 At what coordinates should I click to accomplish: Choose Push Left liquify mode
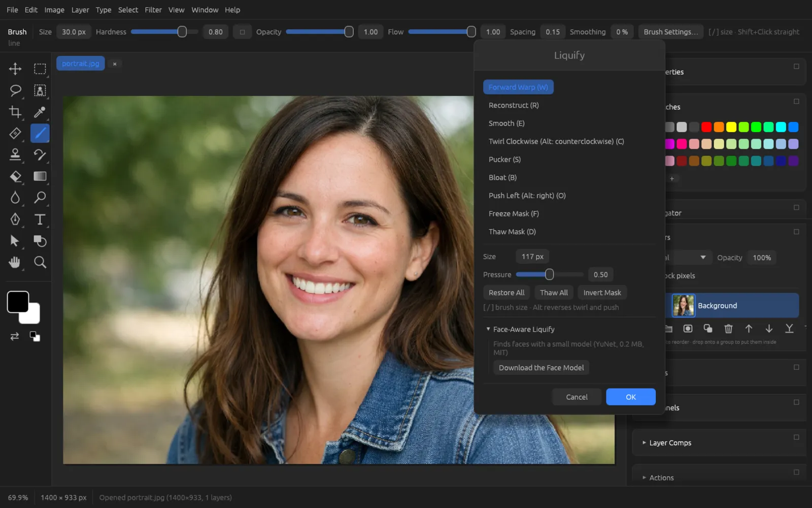coord(527,196)
